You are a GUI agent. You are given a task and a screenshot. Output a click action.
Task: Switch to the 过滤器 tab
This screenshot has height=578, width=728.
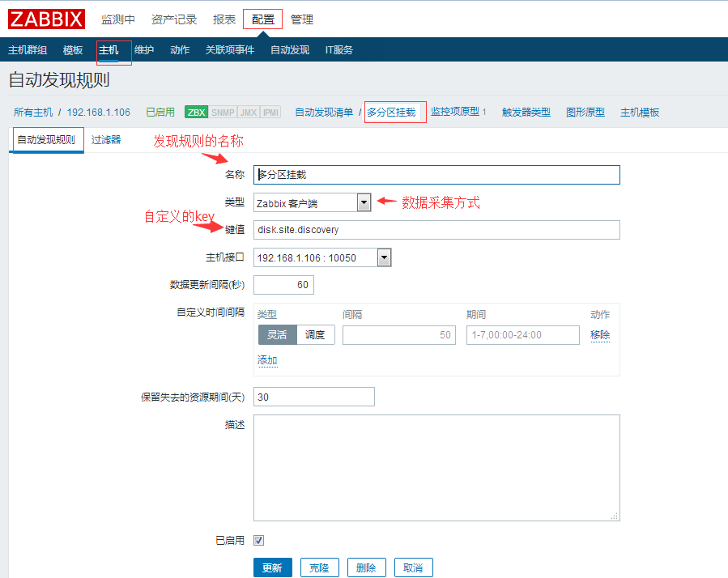(x=106, y=139)
